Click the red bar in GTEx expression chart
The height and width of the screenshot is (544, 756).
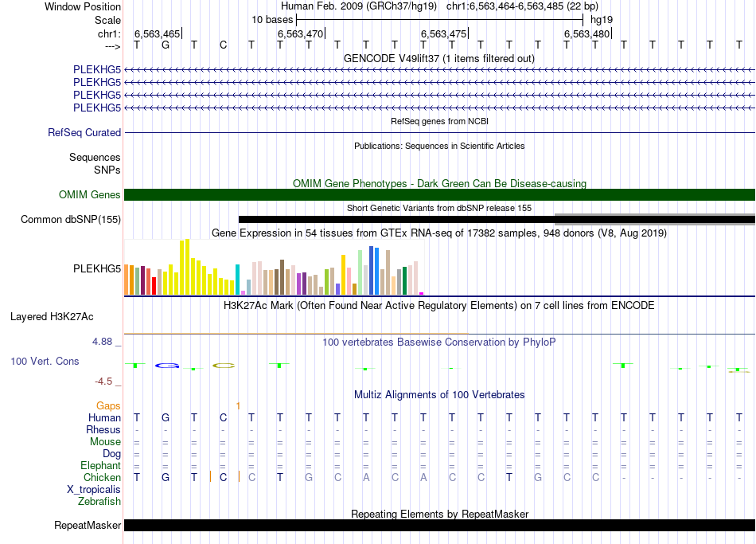coord(154,286)
